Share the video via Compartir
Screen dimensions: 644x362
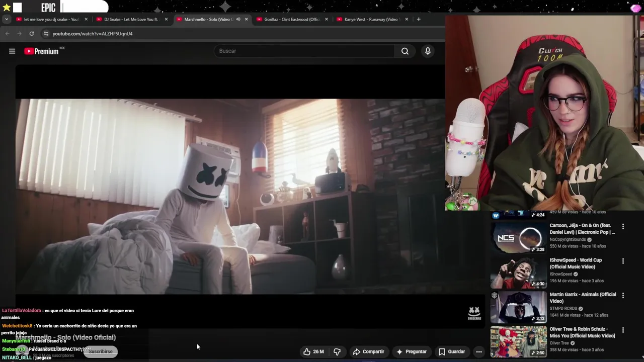(x=368, y=351)
